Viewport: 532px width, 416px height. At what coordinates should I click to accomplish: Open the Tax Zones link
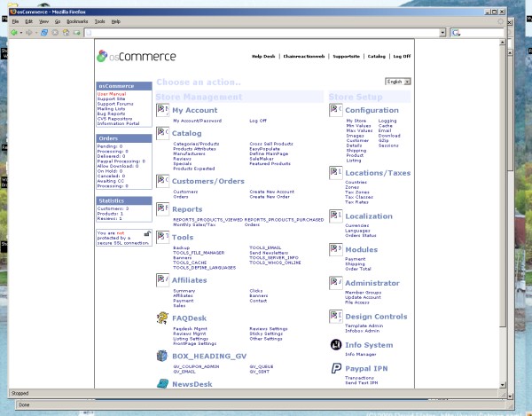(357, 192)
